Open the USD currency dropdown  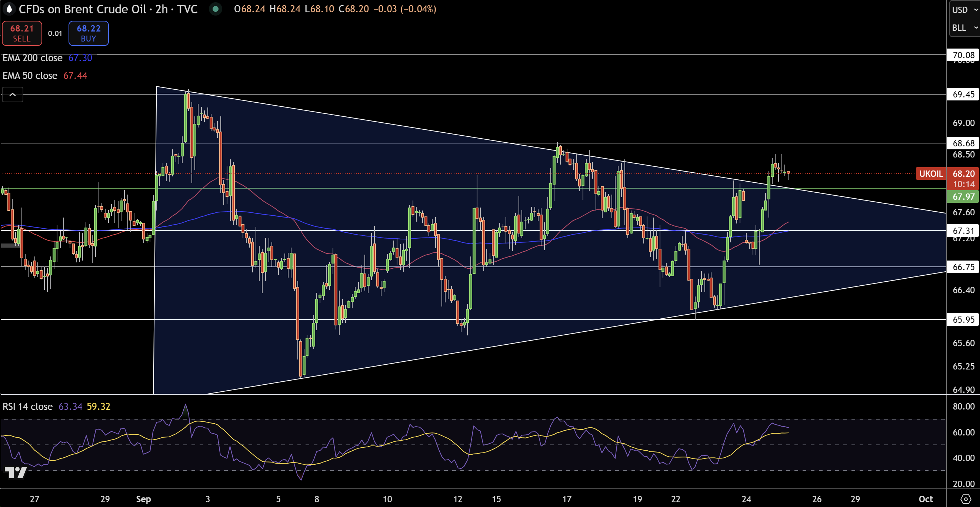coord(965,10)
